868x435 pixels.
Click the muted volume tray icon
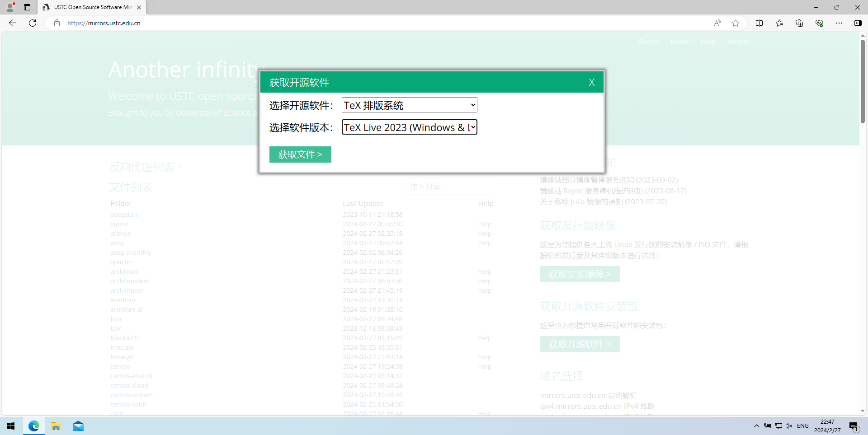pyautogui.click(x=789, y=426)
